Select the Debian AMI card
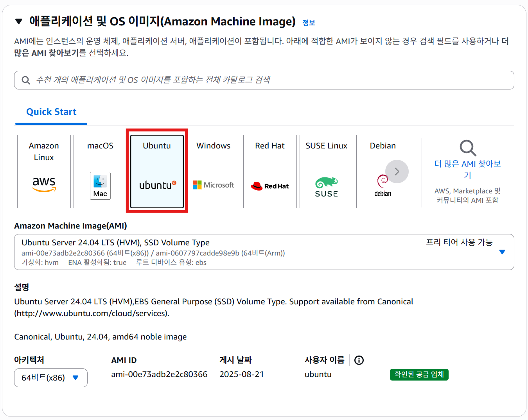The image size is (528, 420). coord(379,172)
